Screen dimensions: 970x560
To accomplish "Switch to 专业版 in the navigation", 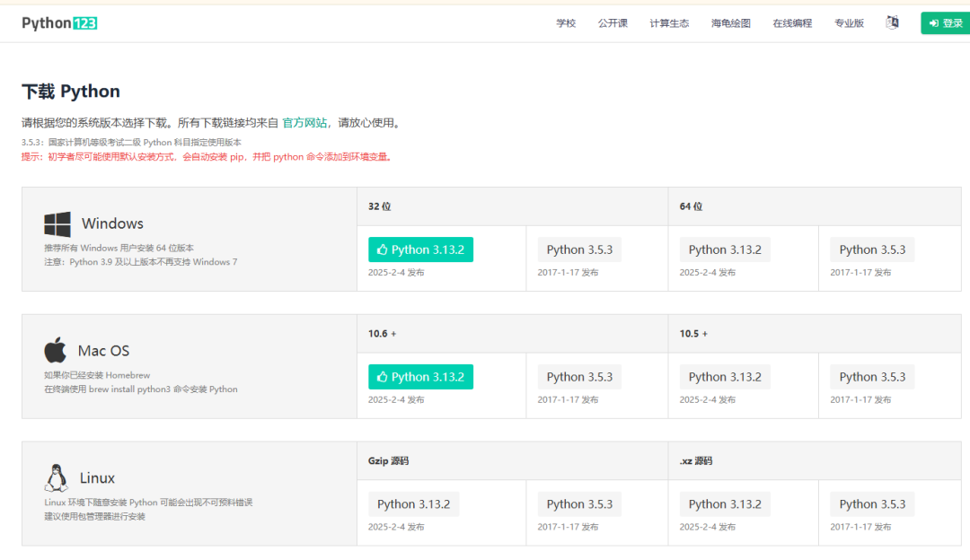I will 849,23.
